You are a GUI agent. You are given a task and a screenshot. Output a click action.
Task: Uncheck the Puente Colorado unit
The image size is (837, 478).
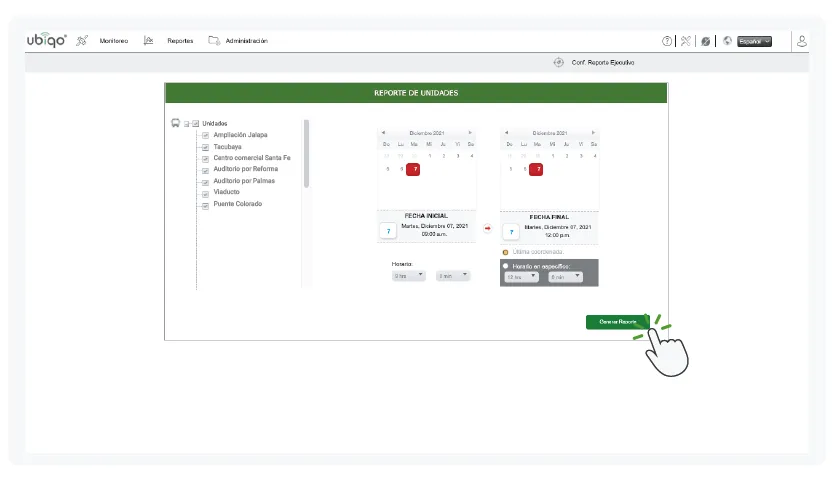coord(206,206)
